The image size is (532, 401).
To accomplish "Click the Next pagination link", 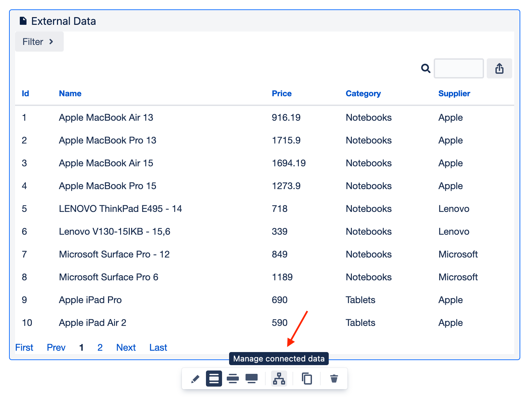I will pyautogui.click(x=126, y=347).
